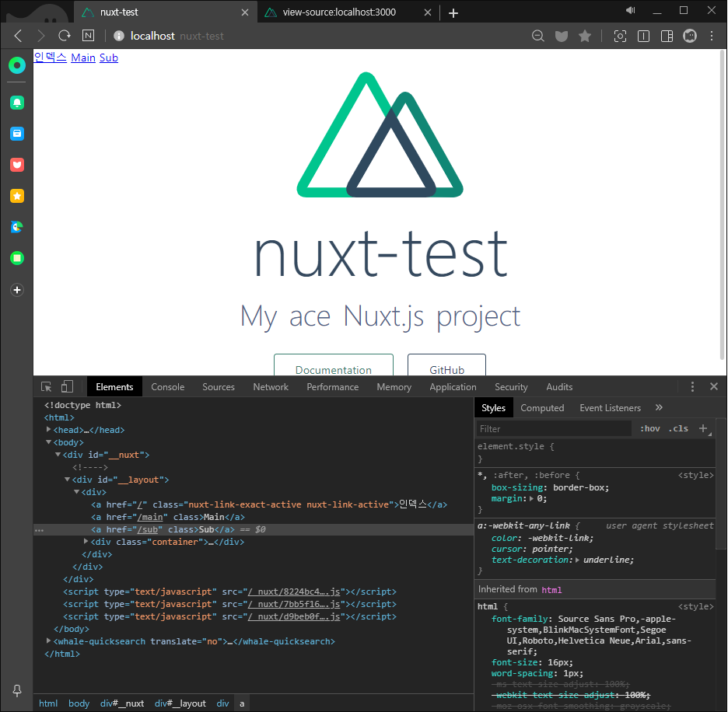728x712 pixels.
Task: Close the nuxt-test tab
Action: coord(245,12)
